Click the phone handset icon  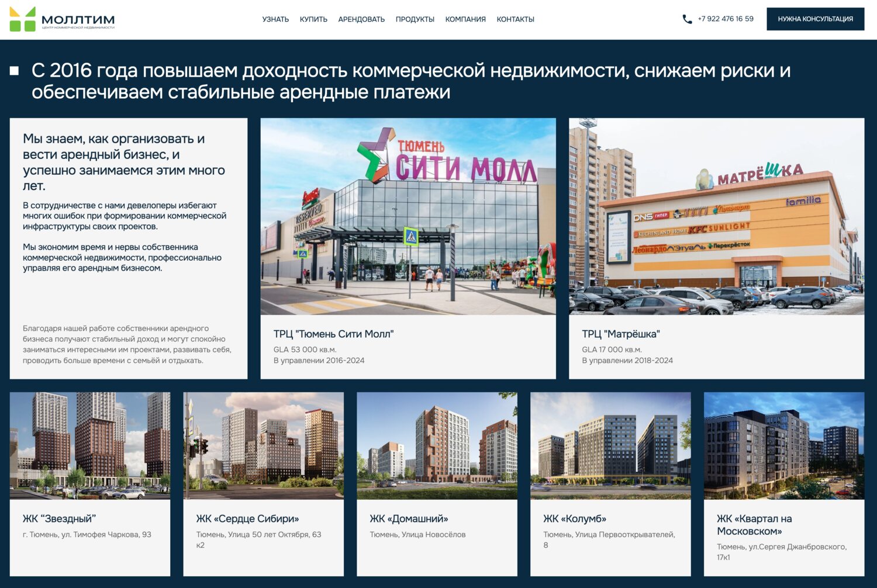(687, 19)
